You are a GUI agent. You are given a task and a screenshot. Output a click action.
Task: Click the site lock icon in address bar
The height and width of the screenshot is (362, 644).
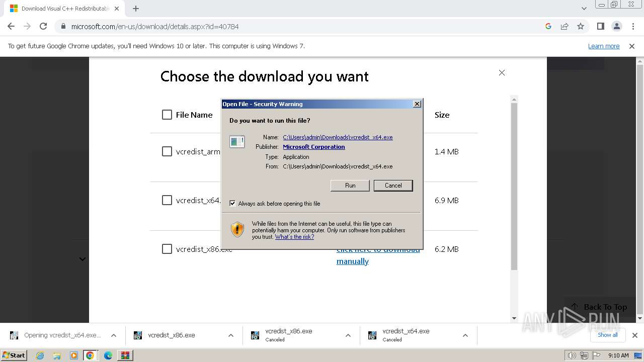click(x=63, y=26)
